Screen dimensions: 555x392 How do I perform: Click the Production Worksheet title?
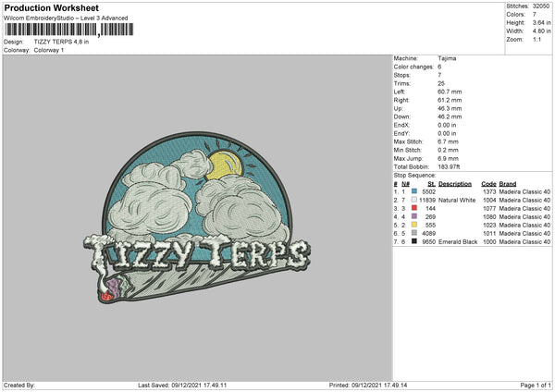[51, 7]
